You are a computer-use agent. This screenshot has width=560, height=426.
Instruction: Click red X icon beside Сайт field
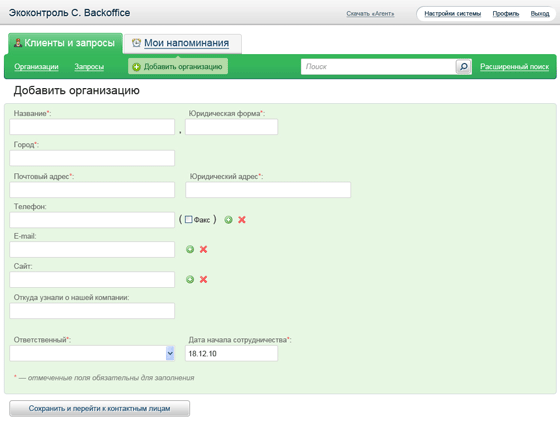tap(203, 279)
